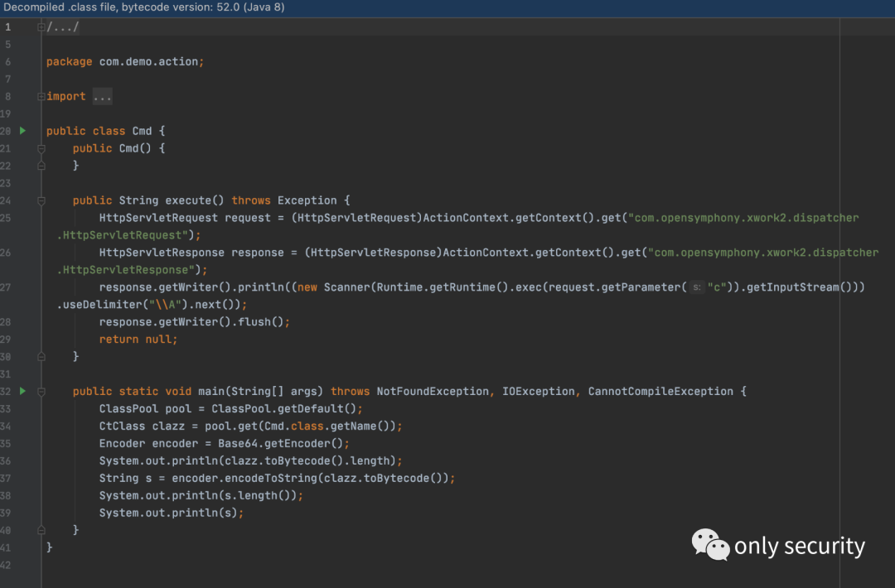Click the class name 'Cmd' on line 20

pyautogui.click(x=143, y=131)
